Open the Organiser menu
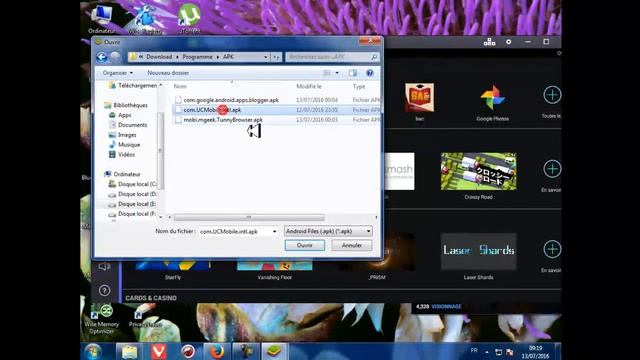Viewport: 640px width, 360px height. [x=118, y=73]
